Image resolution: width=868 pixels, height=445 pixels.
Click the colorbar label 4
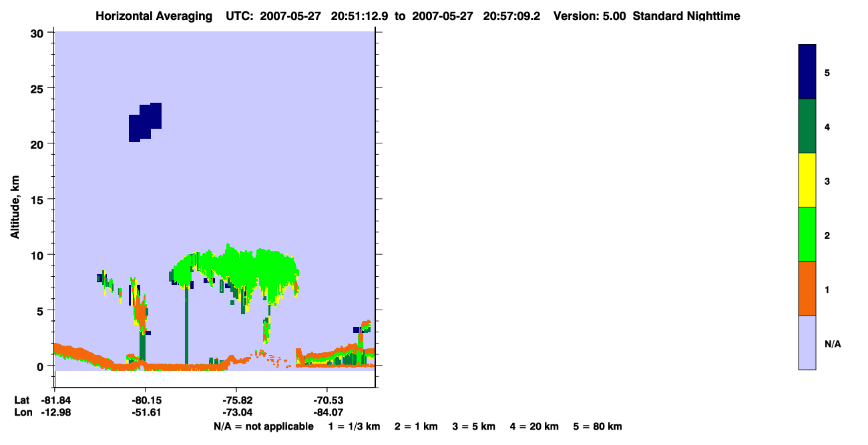coord(827,127)
